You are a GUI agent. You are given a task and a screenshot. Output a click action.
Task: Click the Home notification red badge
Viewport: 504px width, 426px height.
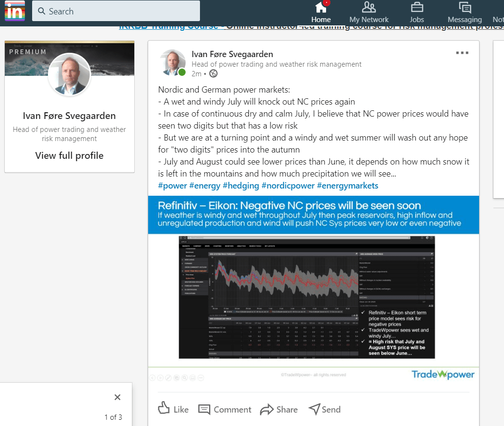pos(326,3)
